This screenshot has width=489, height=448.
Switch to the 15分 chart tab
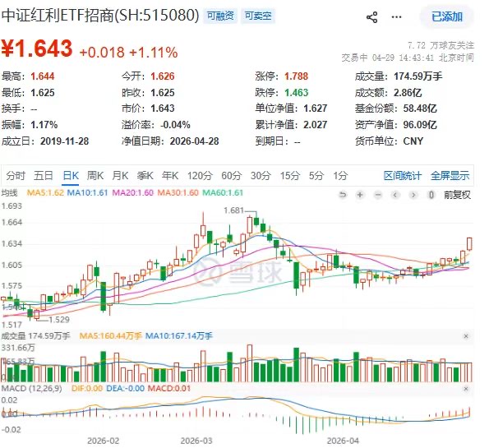click(x=290, y=176)
